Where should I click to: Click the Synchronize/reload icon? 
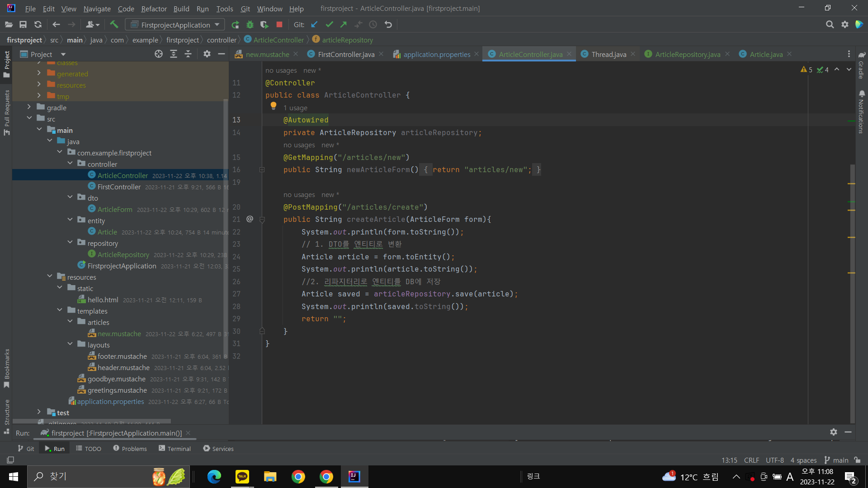click(x=38, y=25)
